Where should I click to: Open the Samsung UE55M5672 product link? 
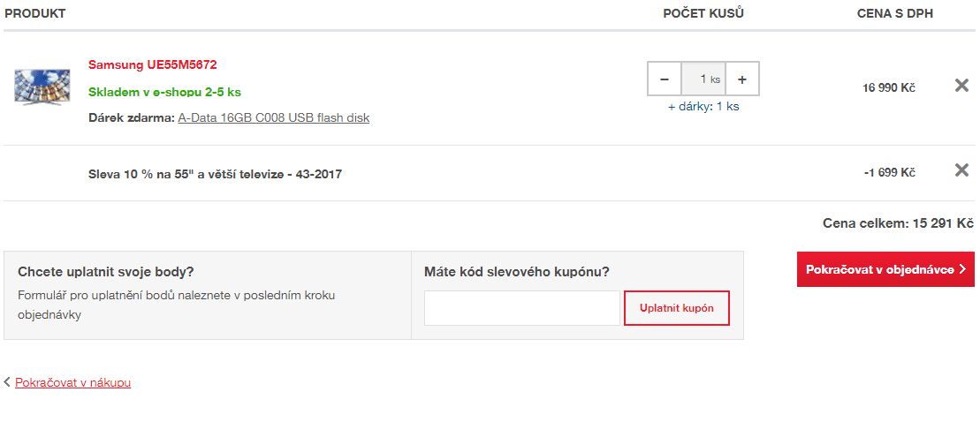[x=153, y=65]
